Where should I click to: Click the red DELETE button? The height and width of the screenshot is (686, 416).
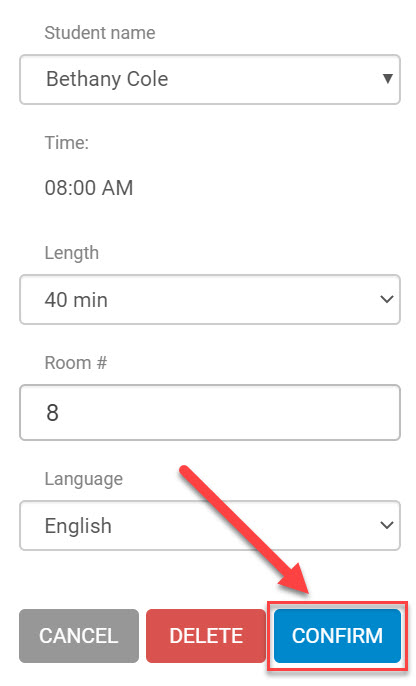pos(206,636)
